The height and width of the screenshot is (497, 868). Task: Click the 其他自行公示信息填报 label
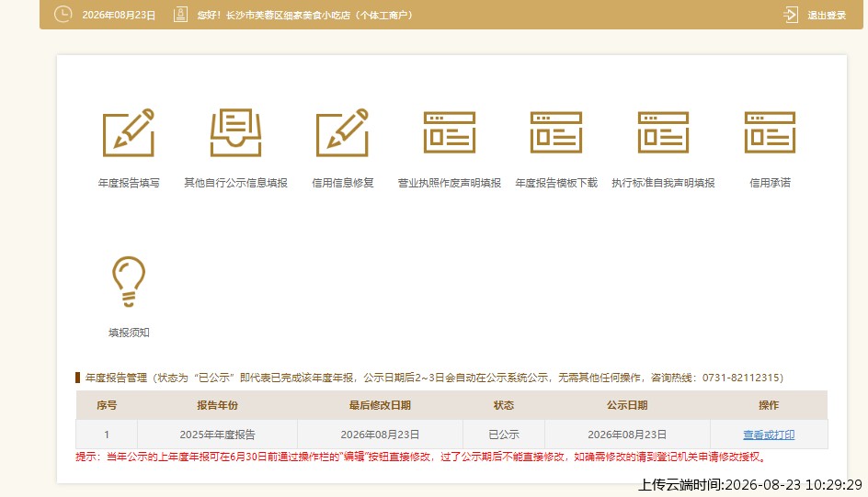pos(235,183)
